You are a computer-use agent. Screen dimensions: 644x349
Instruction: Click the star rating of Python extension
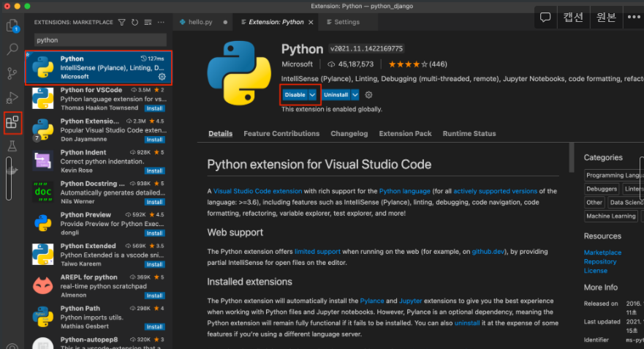point(408,64)
